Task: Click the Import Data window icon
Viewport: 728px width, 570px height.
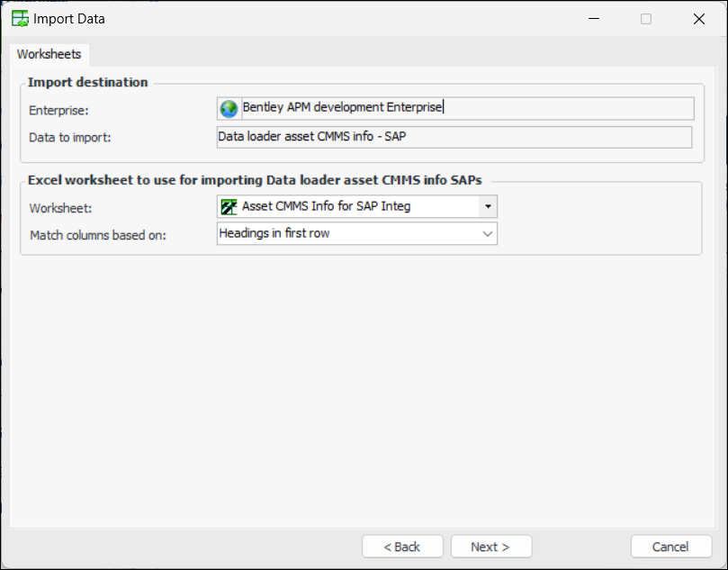Action: coord(18,18)
